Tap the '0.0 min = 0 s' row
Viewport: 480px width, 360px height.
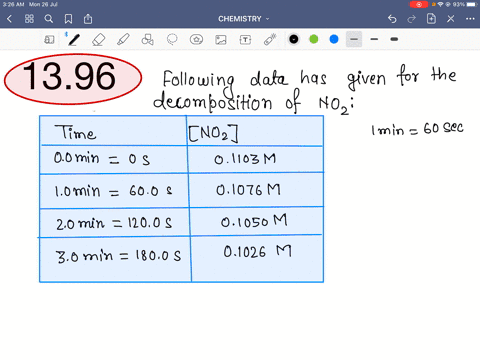click(x=102, y=158)
